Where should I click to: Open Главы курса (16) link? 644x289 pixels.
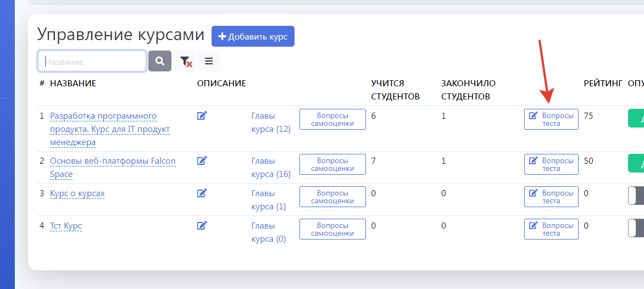271,168
